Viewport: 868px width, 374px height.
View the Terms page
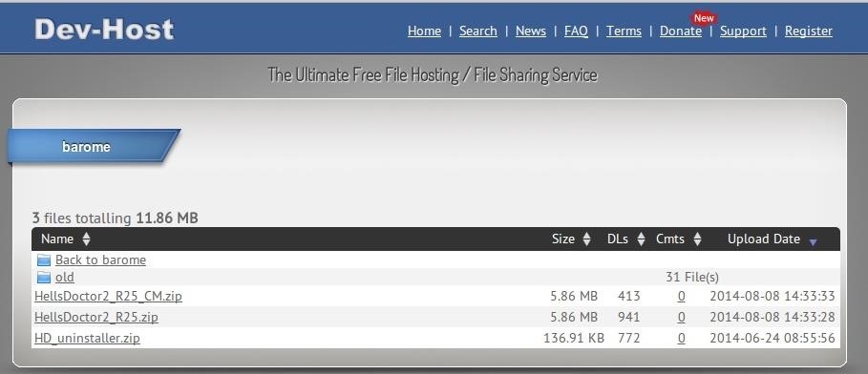pos(624,31)
